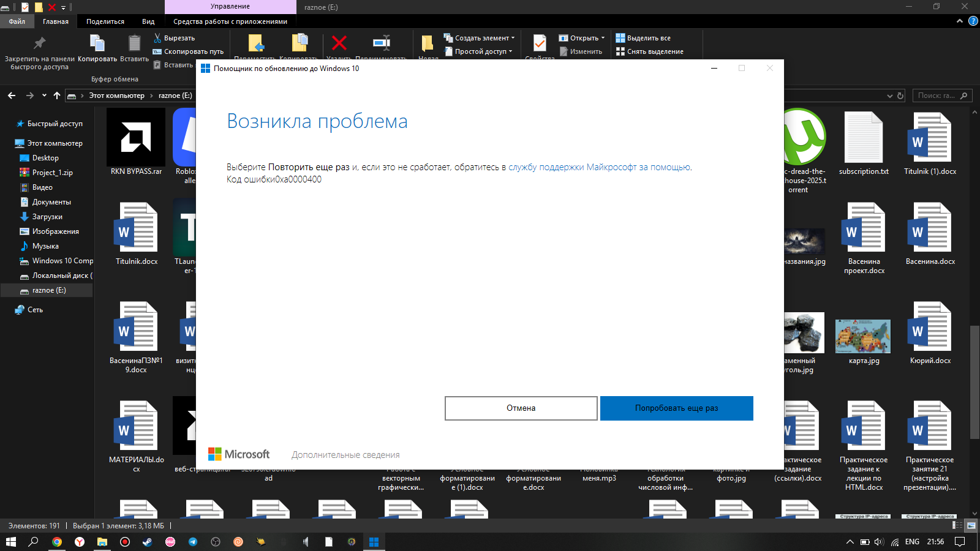Screen dimensions: 980x551
Task: Go up one folder level arrow
Action: [57, 96]
